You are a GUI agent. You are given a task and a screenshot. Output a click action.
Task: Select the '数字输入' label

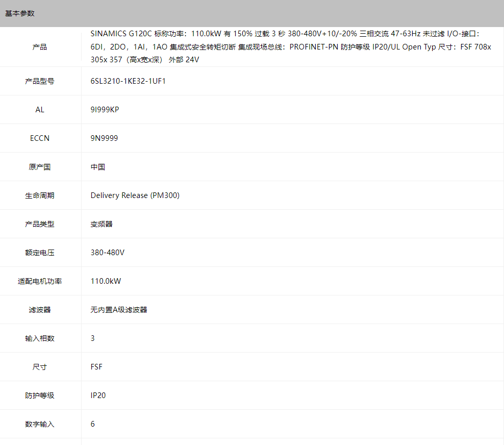tap(40, 424)
